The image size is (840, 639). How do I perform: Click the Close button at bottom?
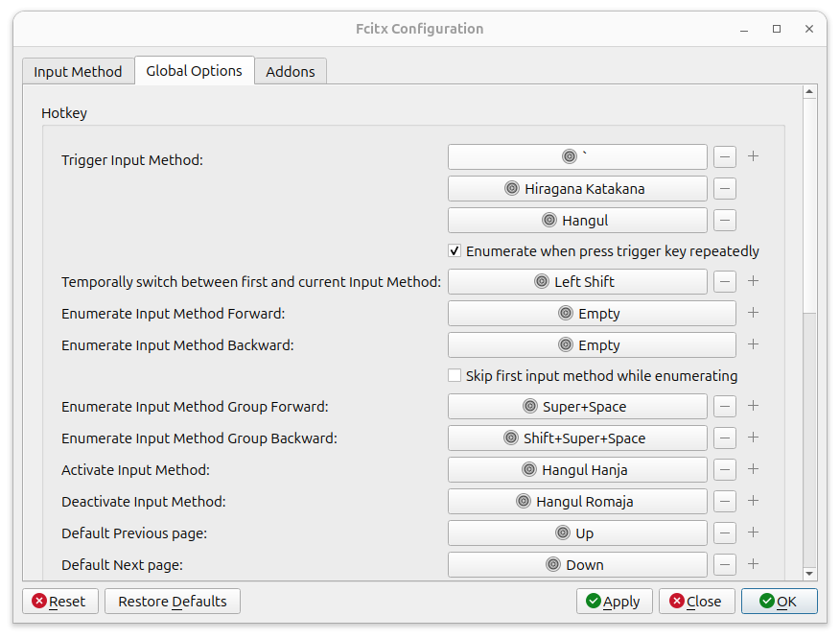696,601
